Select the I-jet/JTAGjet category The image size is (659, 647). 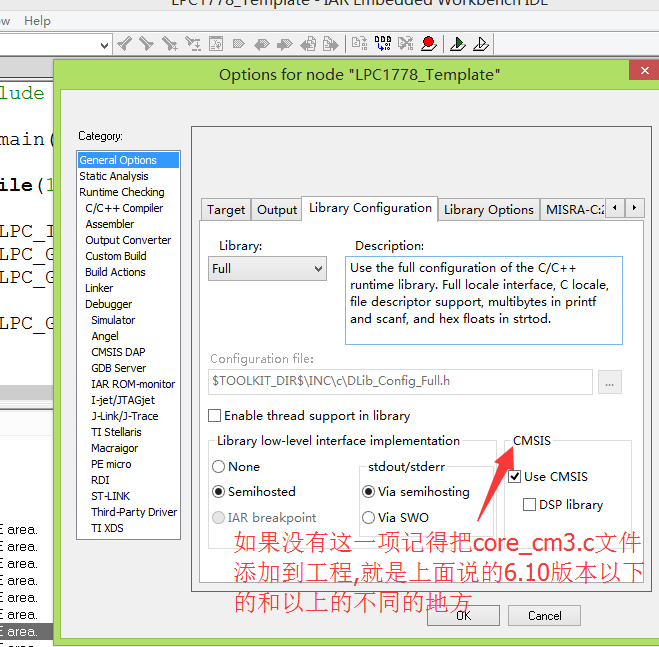tap(129, 400)
